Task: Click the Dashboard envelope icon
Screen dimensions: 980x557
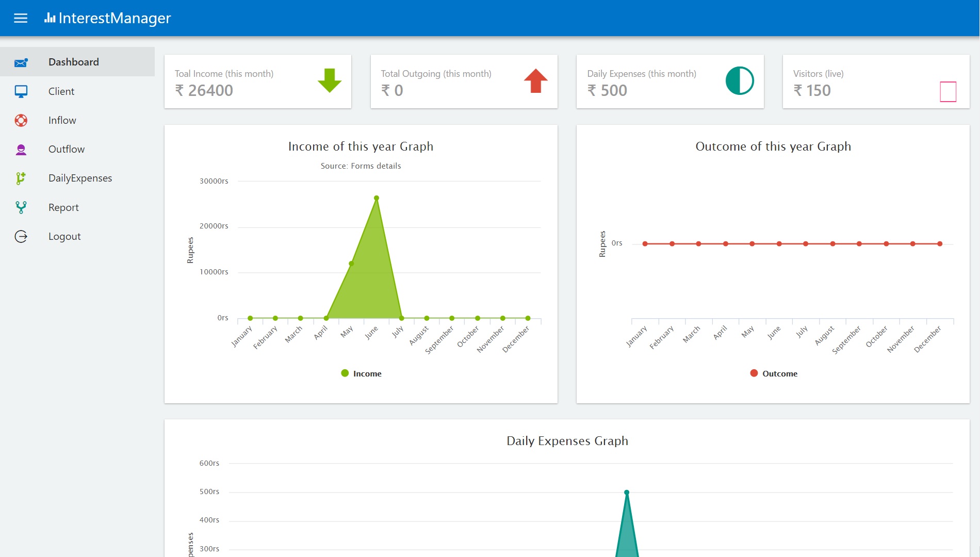Action: click(x=21, y=62)
